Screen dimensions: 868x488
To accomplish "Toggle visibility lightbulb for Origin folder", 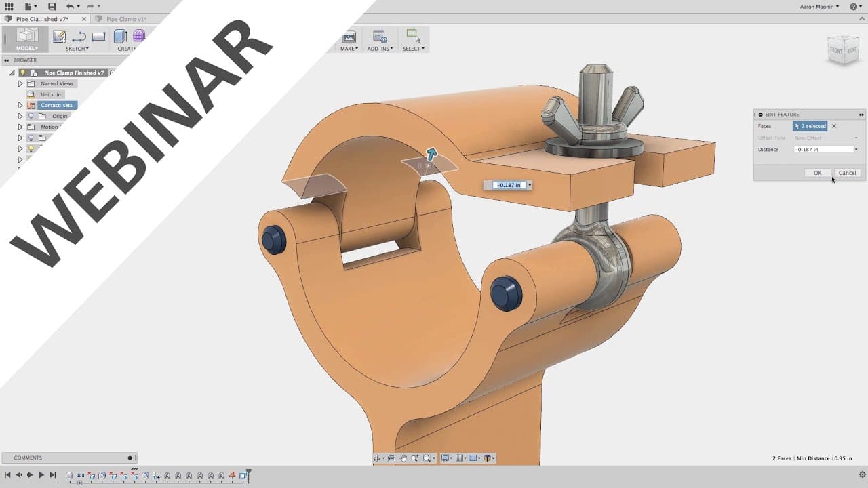I will tap(31, 116).
